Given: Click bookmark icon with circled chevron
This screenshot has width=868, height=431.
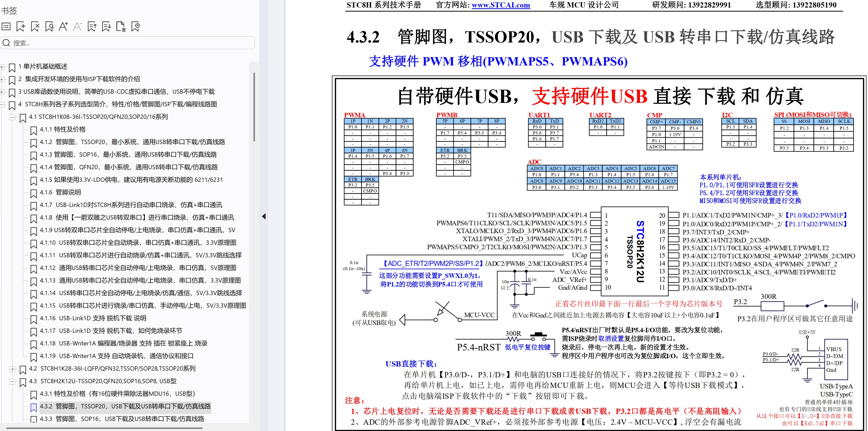Looking at the screenshot, I should (136, 27).
